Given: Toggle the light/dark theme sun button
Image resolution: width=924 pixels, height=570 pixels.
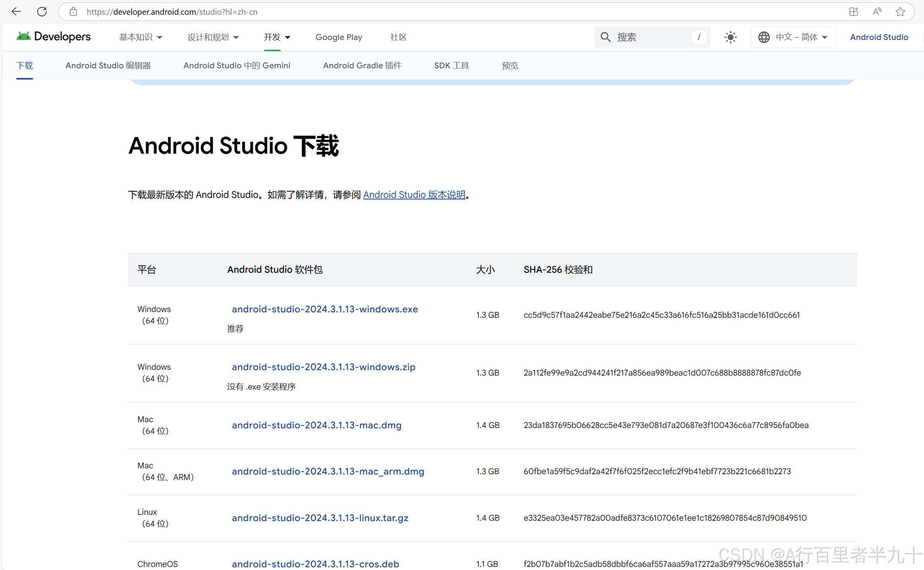Looking at the screenshot, I should click(x=730, y=37).
